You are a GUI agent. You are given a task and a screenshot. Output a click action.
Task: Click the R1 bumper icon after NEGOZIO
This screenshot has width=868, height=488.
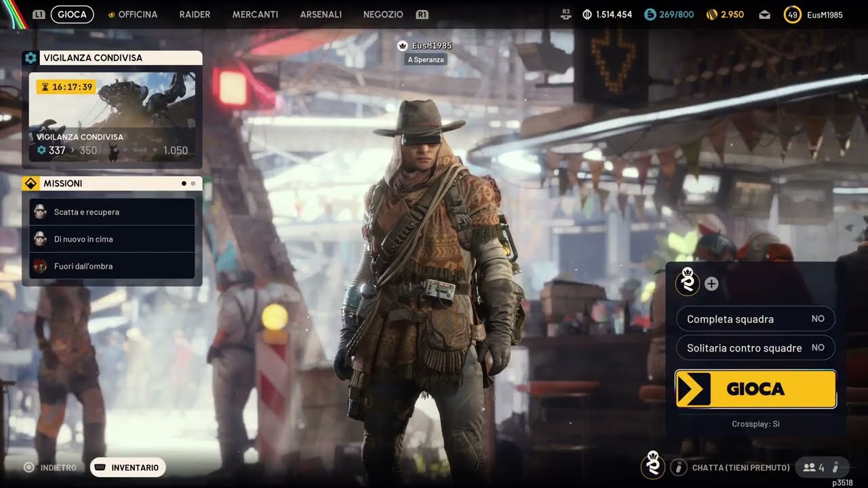click(x=422, y=14)
